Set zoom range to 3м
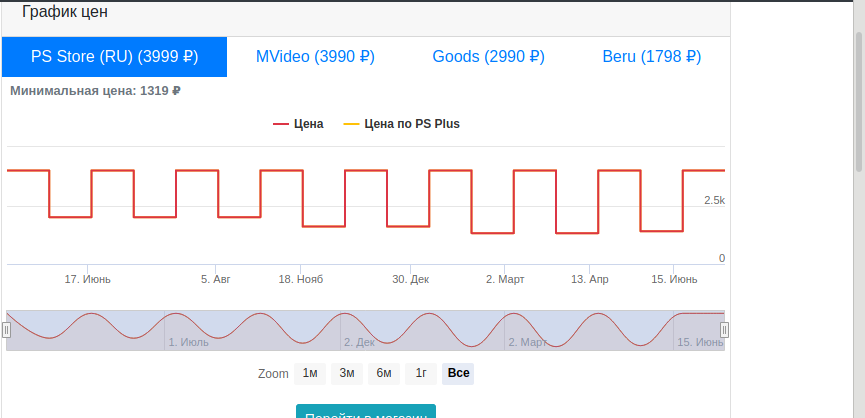The width and height of the screenshot is (865, 418). click(x=346, y=374)
